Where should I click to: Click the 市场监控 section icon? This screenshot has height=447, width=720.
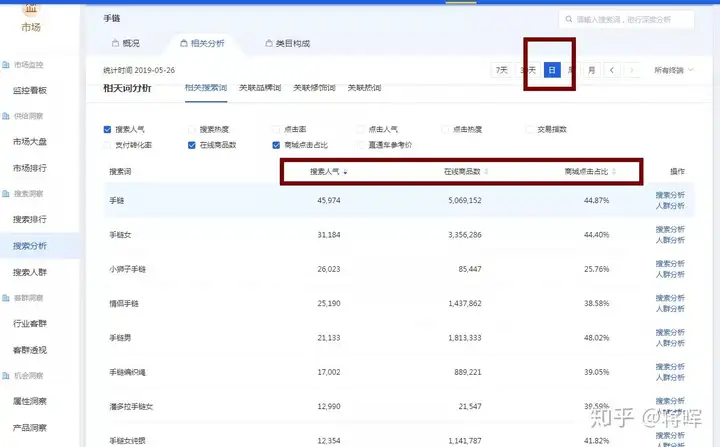click(x=6, y=65)
